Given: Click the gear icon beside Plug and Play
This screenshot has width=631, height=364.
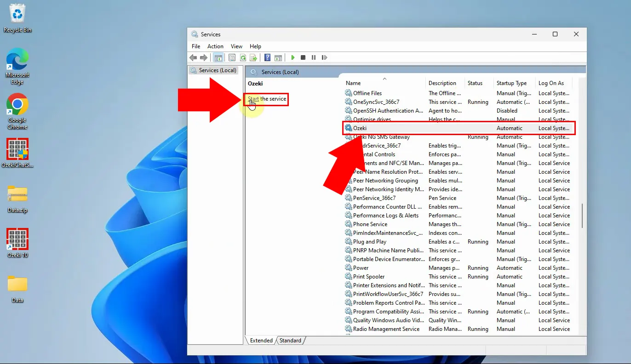Looking at the screenshot, I should coord(349,242).
